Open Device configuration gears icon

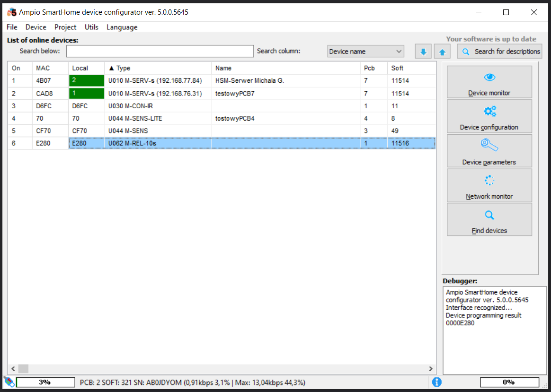(x=489, y=111)
